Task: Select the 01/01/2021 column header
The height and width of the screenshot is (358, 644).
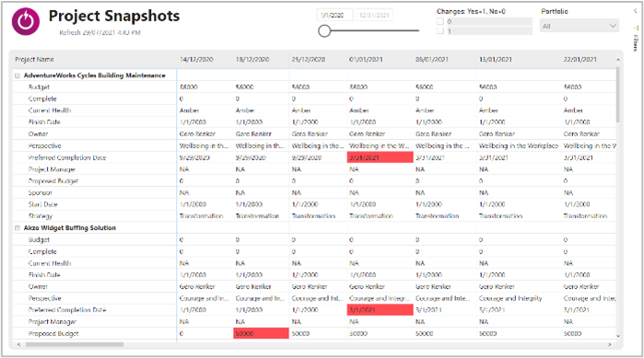Action: pos(366,60)
